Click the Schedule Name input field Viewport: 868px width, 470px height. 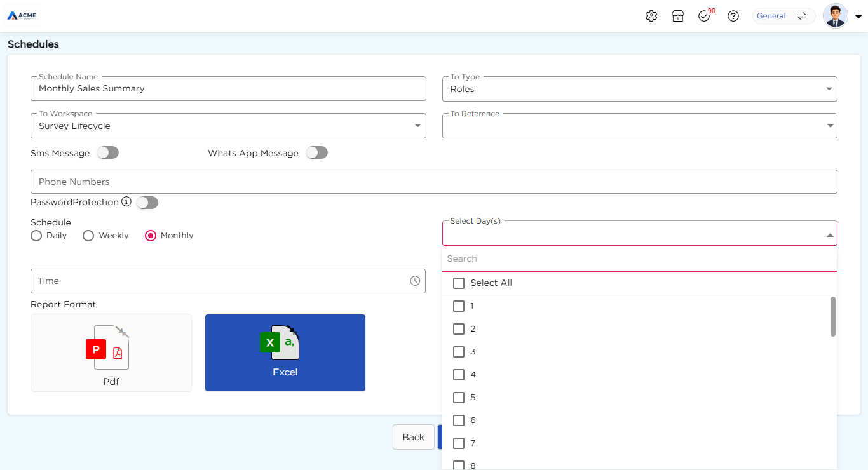[228, 89]
